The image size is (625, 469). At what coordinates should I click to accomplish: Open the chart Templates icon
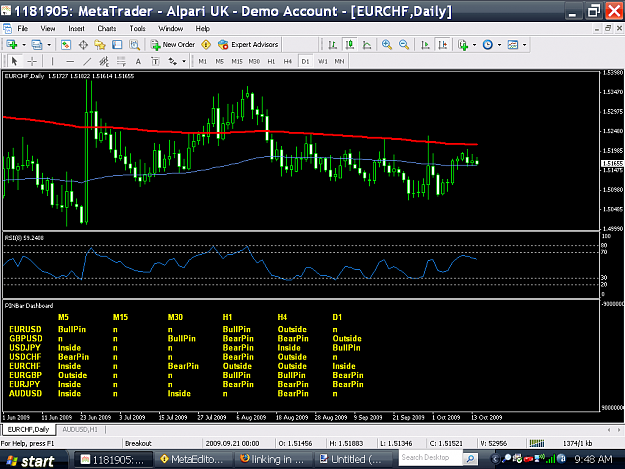(513, 45)
